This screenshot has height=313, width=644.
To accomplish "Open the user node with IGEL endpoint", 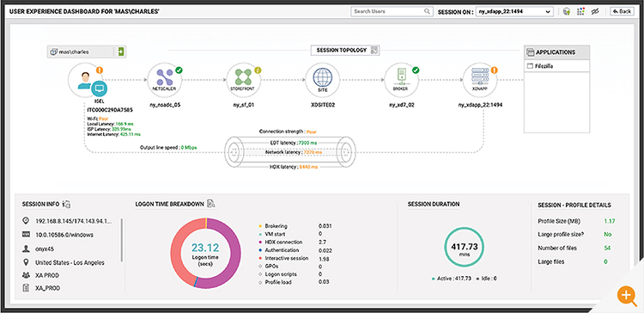I will (85, 79).
